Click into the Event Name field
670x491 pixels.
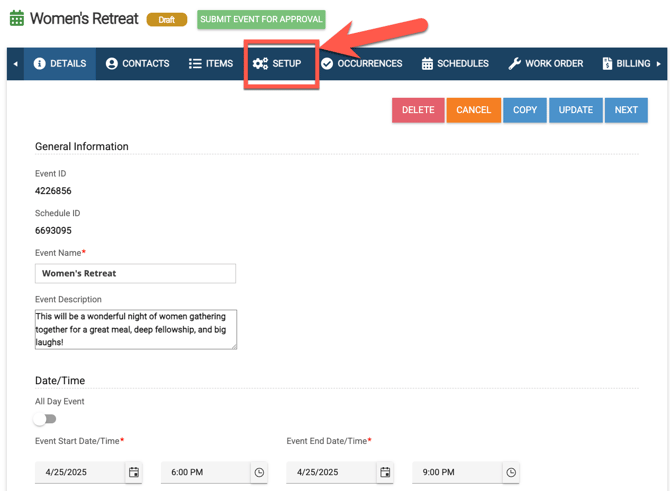[135, 273]
